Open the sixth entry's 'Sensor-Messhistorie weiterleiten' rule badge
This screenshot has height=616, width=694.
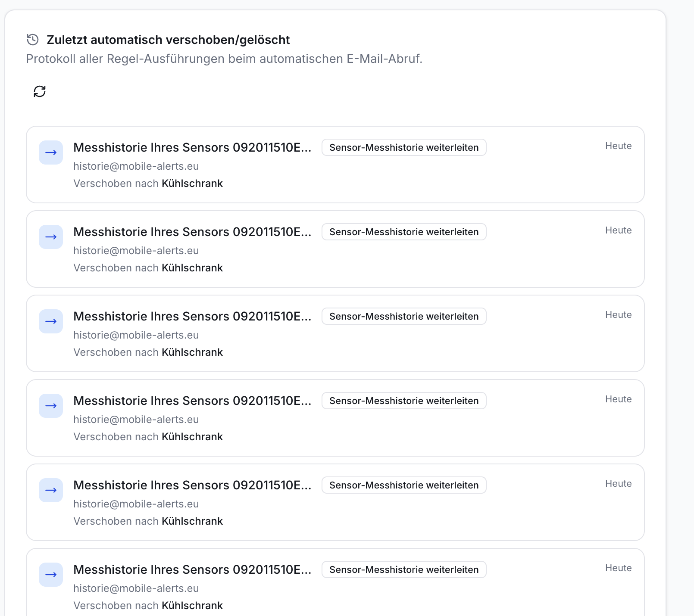pyautogui.click(x=404, y=569)
